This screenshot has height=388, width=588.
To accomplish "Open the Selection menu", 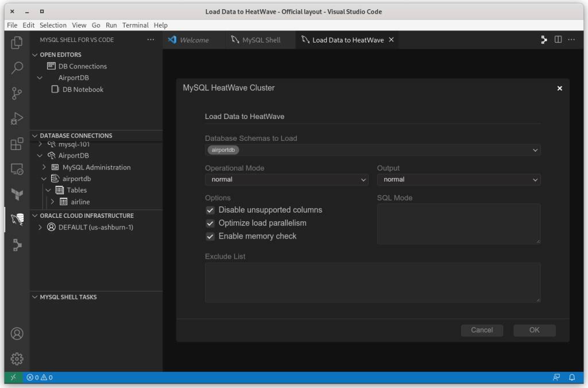I will [x=53, y=25].
